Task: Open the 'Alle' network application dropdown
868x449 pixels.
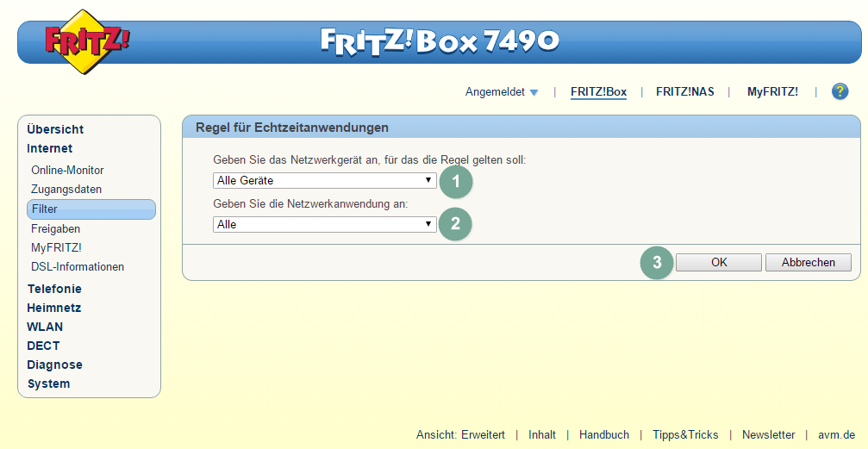Action: (x=324, y=224)
